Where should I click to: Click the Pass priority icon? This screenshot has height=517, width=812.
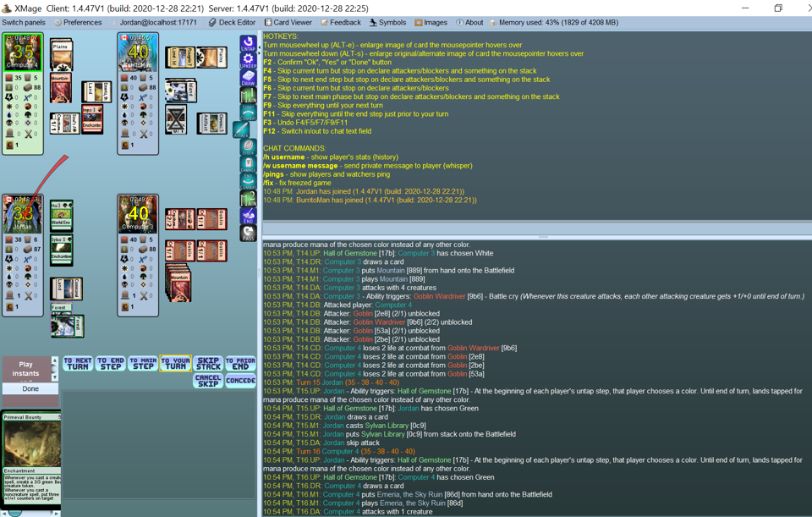[x=248, y=234]
